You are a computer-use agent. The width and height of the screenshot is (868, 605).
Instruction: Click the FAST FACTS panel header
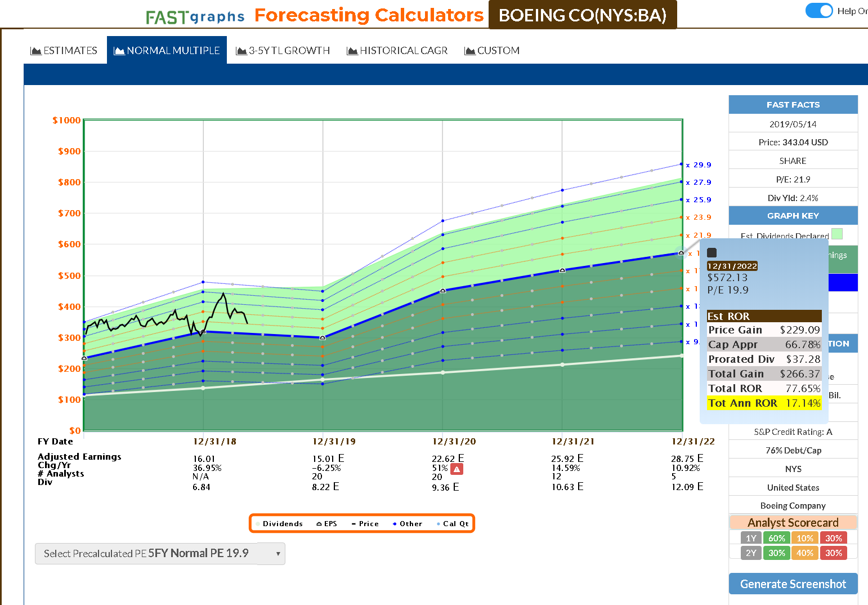click(x=793, y=105)
